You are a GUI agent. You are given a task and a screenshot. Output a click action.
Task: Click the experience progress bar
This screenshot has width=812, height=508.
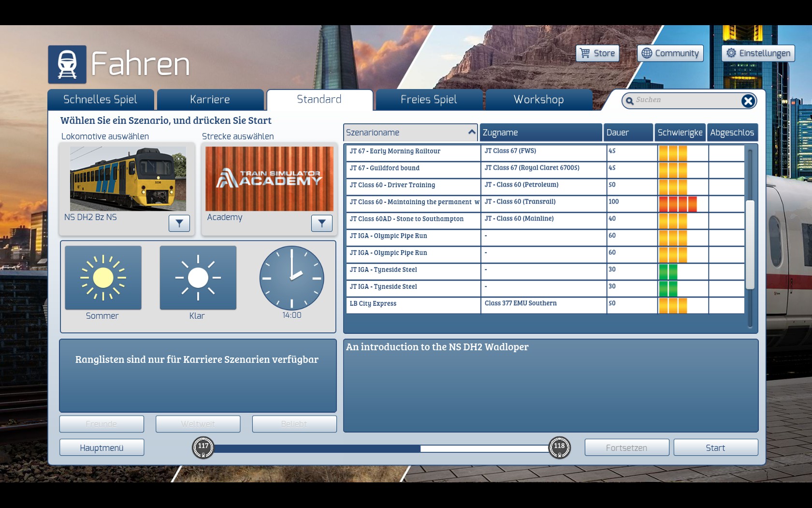pos(381,448)
